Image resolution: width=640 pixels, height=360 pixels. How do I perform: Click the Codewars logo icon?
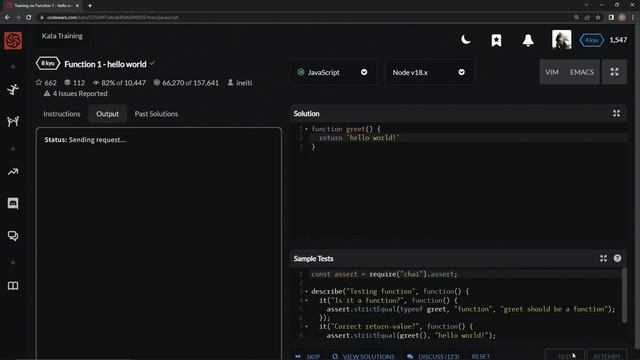[13, 40]
